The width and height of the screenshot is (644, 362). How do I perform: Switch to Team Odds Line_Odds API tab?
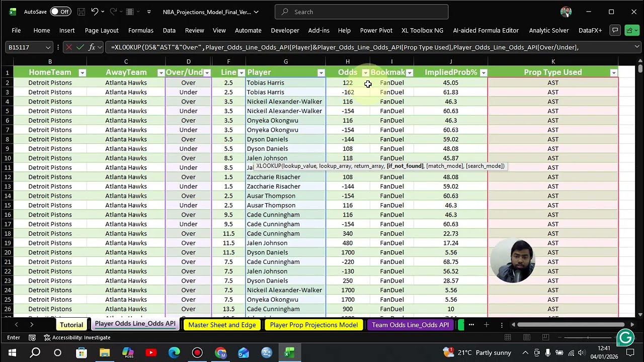[410, 325]
